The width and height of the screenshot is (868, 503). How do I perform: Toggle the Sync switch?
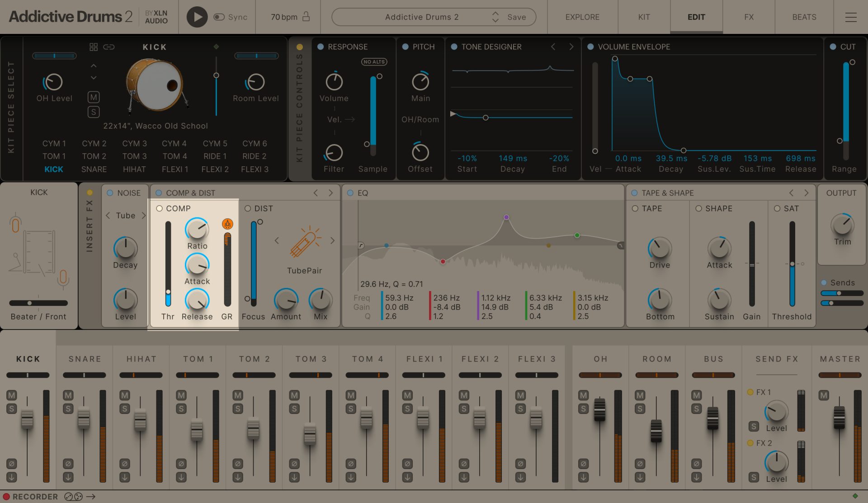(x=219, y=17)
